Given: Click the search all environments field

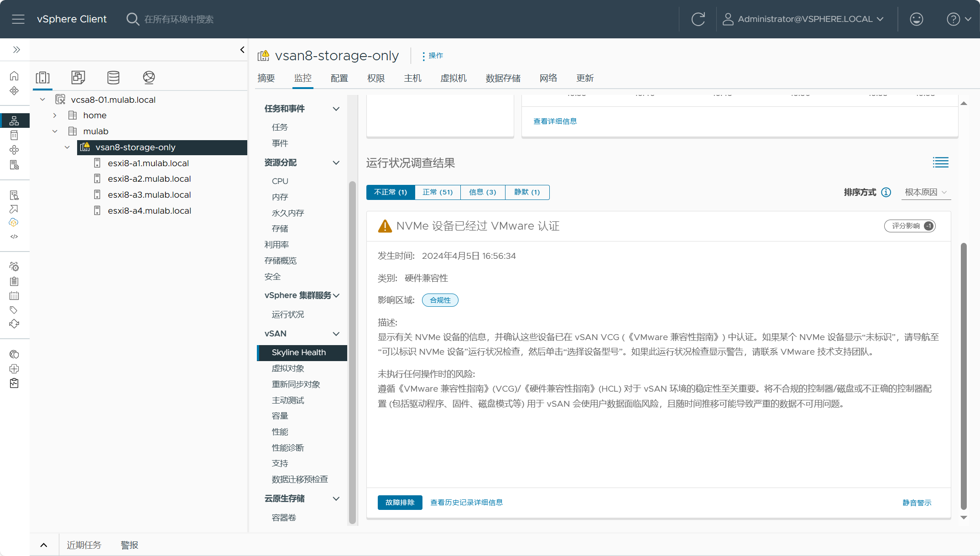Looking at the screenshot, I should [x=178, y=19].
